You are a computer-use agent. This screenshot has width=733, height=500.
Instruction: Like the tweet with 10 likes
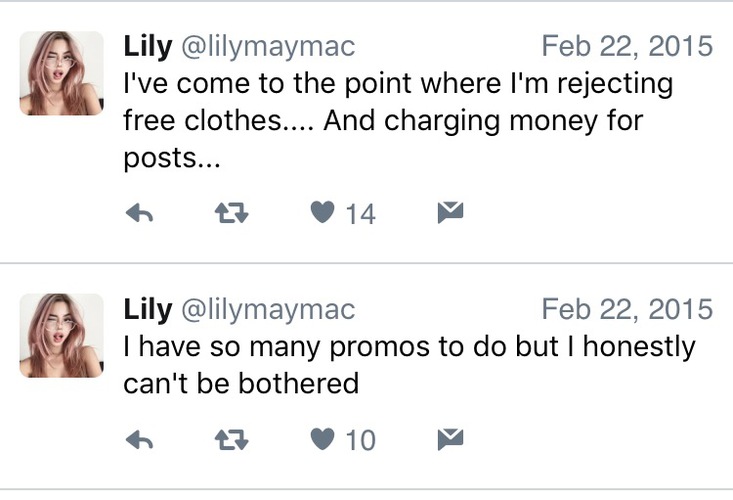[x=322, y=438]
